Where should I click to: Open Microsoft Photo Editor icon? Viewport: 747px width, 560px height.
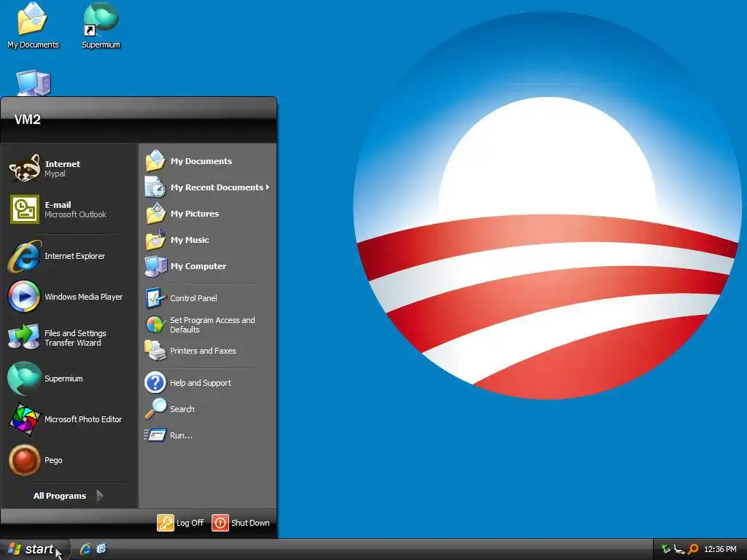(x=24, y=419)
